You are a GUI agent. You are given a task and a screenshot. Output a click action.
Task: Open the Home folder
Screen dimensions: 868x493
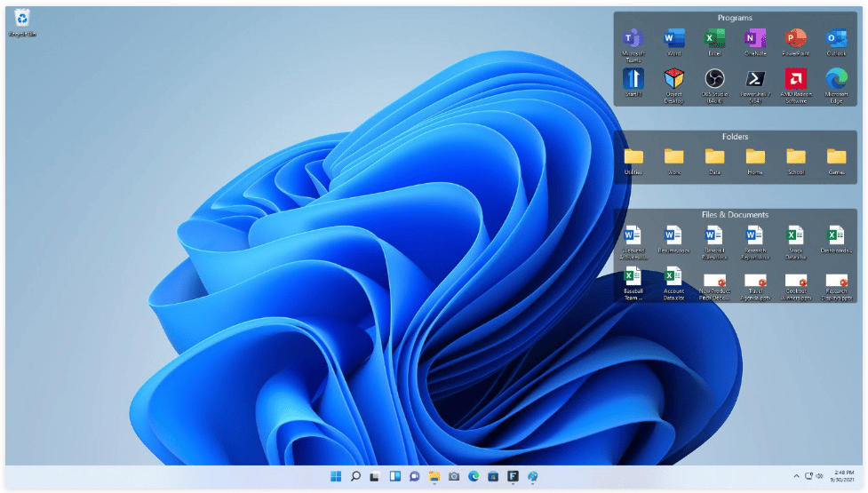(755, 162)
